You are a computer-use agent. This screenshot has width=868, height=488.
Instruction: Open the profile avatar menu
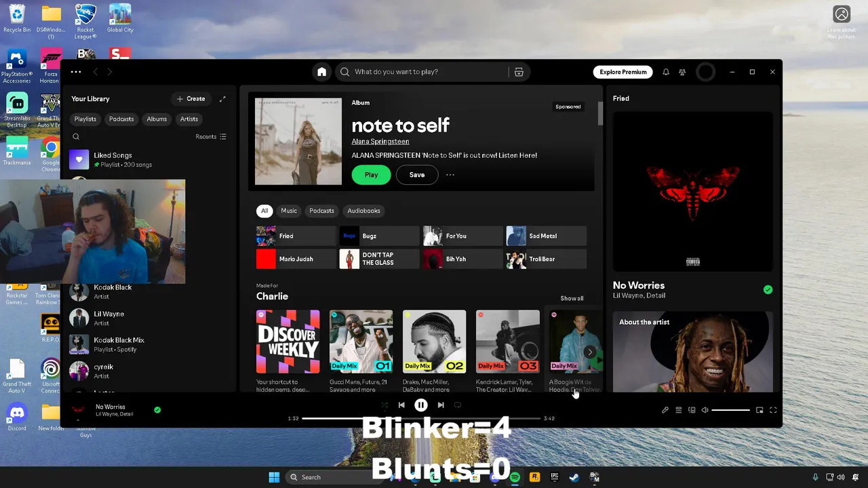(705, 72)
